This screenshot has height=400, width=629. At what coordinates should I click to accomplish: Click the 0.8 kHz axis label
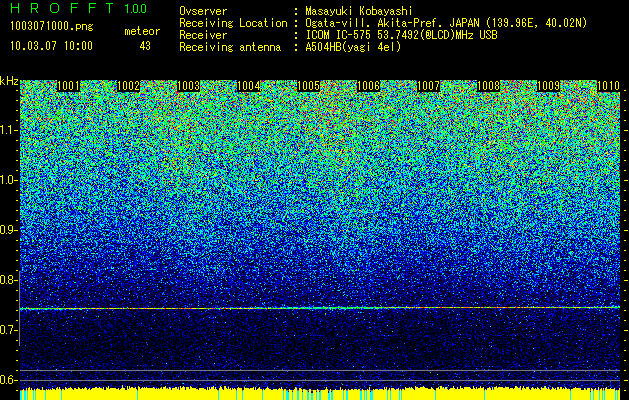8,280
